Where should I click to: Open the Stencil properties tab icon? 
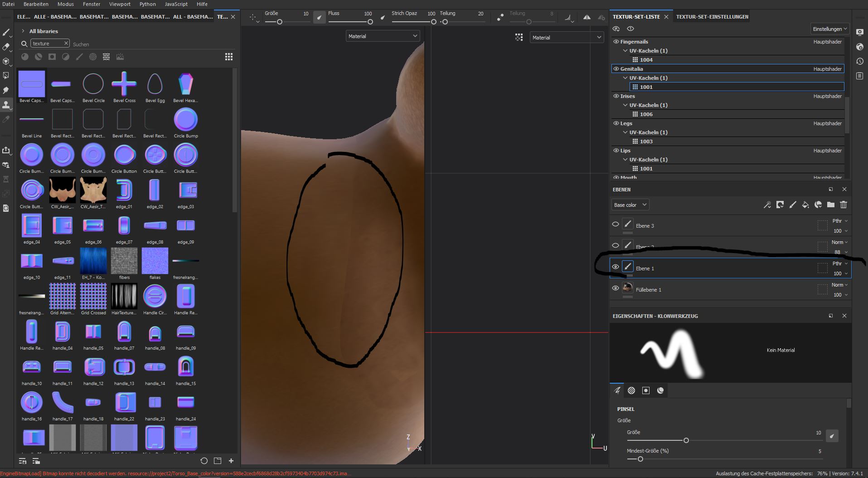(x=646, y=390)
